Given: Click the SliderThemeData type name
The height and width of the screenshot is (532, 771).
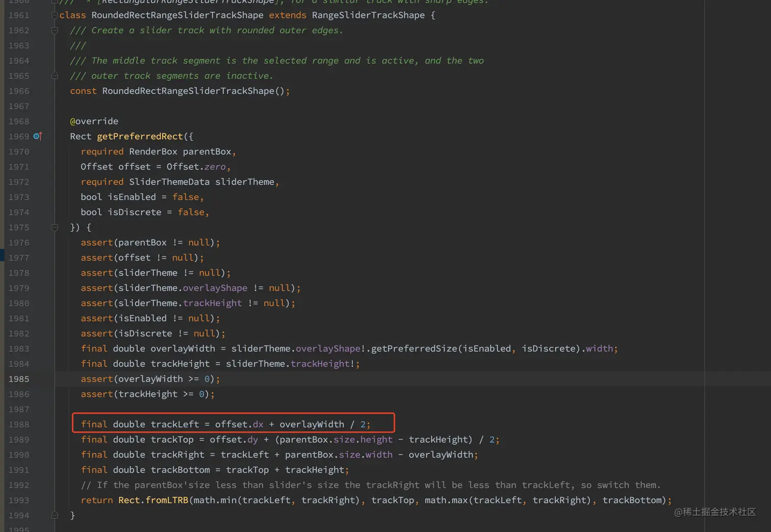Looking at the screenshot, I should [169, 182].
